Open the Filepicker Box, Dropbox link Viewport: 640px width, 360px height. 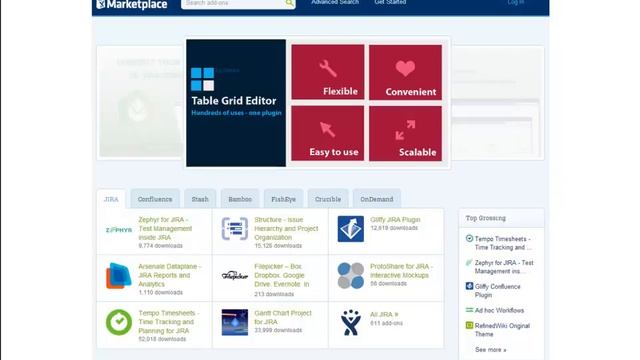click(282, 275)
